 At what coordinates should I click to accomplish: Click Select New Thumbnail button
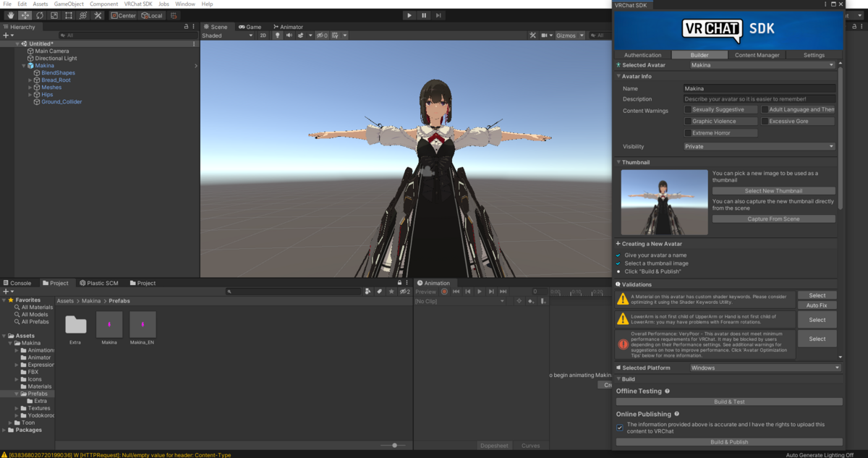pyautogui.click(x=773, y=191)
